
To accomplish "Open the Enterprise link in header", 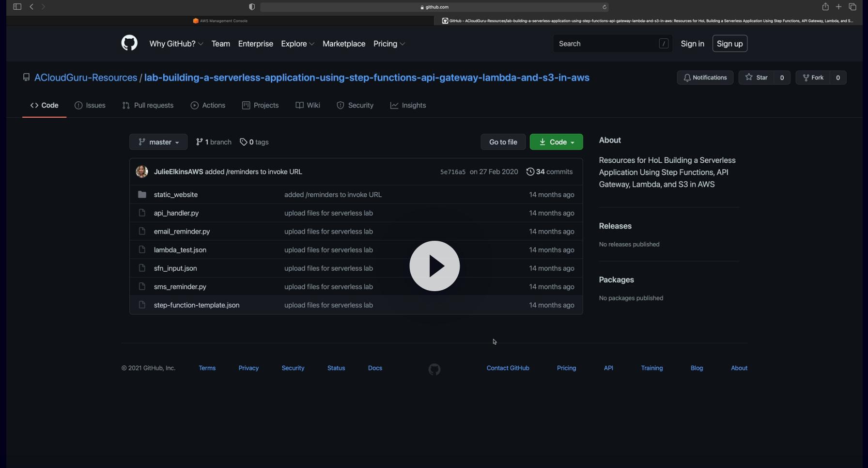I will pyautogui.click(x=256, y=44).
